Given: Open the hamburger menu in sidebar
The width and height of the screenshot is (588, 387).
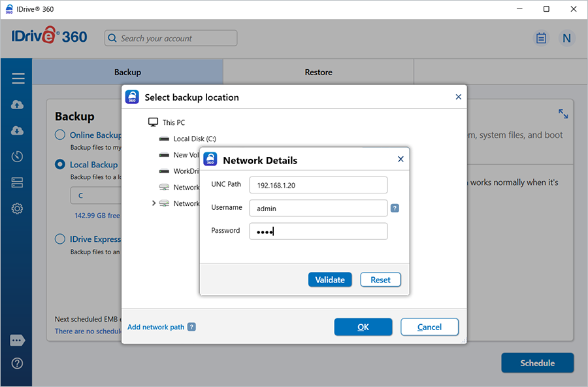Looking at the screenshot, I should coord(18,78).
